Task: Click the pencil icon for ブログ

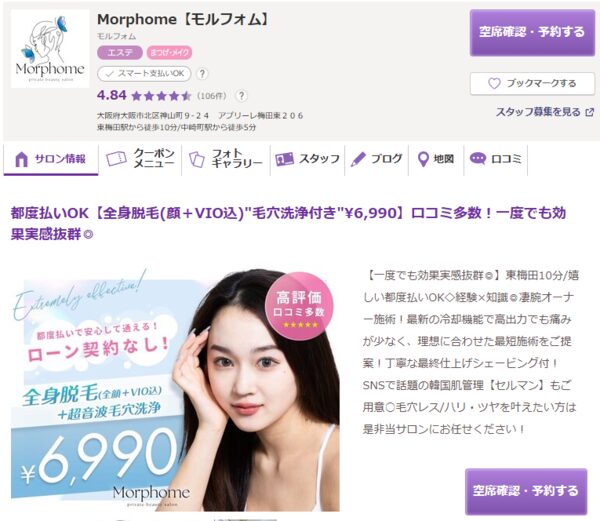Action: 358,159
